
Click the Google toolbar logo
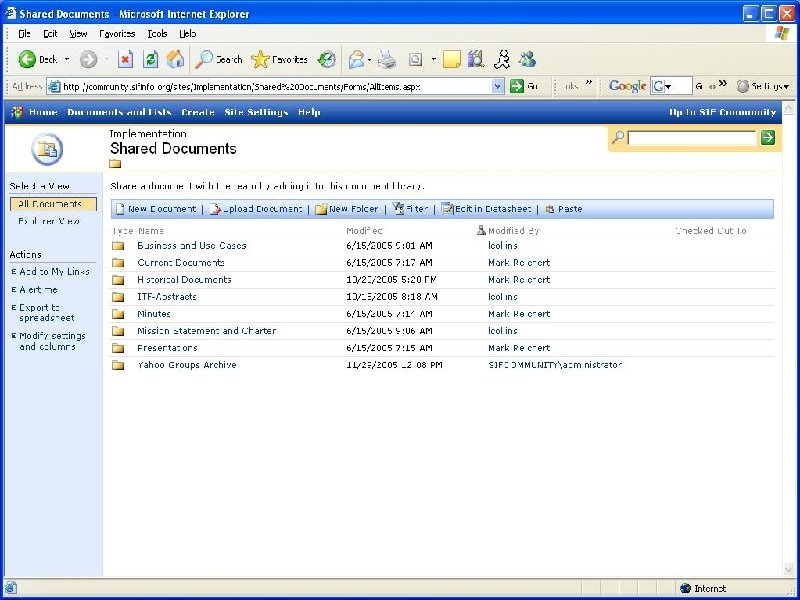tap(627, 86)
